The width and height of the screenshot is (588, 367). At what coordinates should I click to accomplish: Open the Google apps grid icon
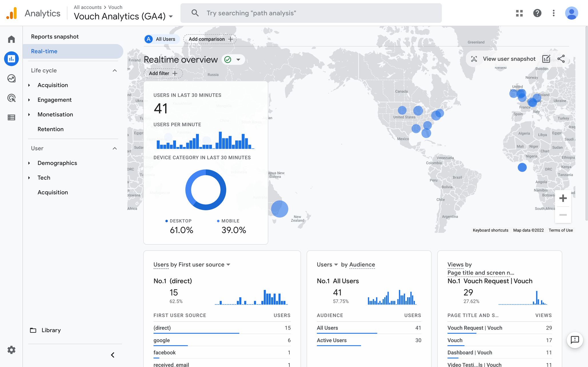(519, 13)
